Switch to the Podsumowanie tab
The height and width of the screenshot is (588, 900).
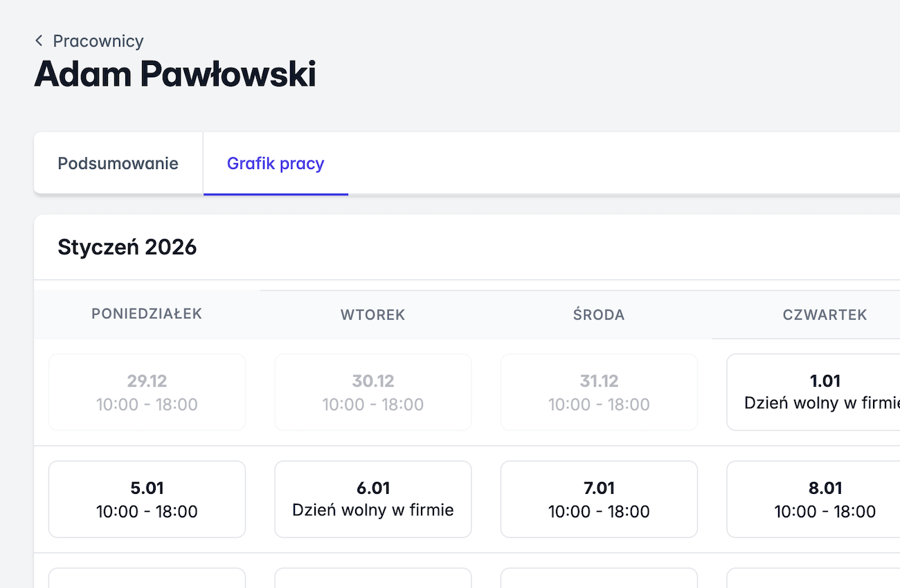(x=118, y=164)
